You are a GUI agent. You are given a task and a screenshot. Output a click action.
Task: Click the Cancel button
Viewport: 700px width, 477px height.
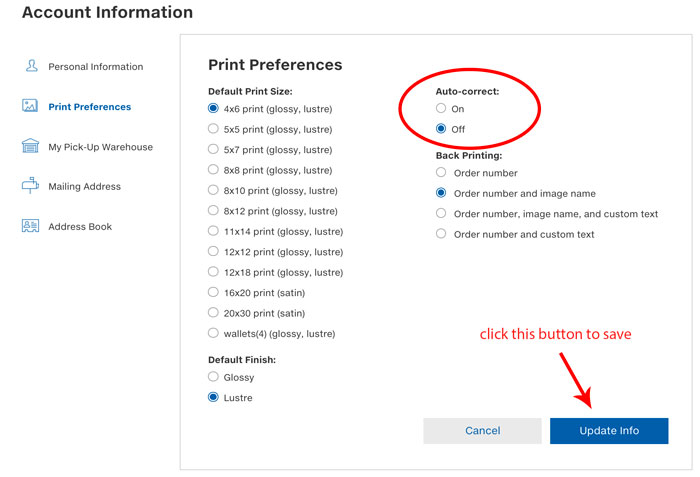pyautogui.click(x=482, y=431)
